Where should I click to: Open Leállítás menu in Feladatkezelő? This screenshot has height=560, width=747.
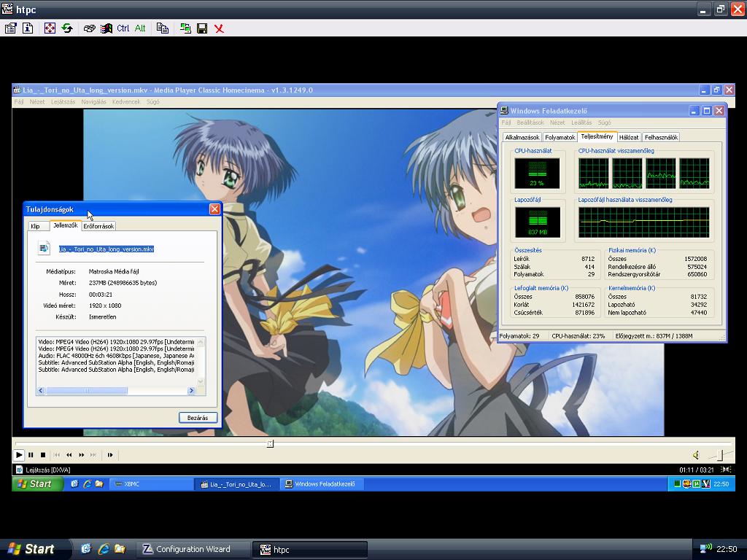point(581,122)
